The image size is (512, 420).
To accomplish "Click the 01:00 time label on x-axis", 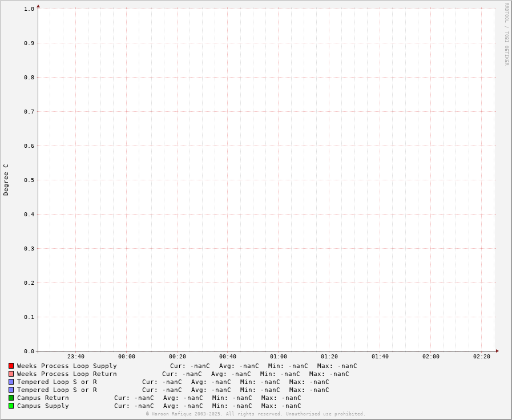I will pos(279,357).
